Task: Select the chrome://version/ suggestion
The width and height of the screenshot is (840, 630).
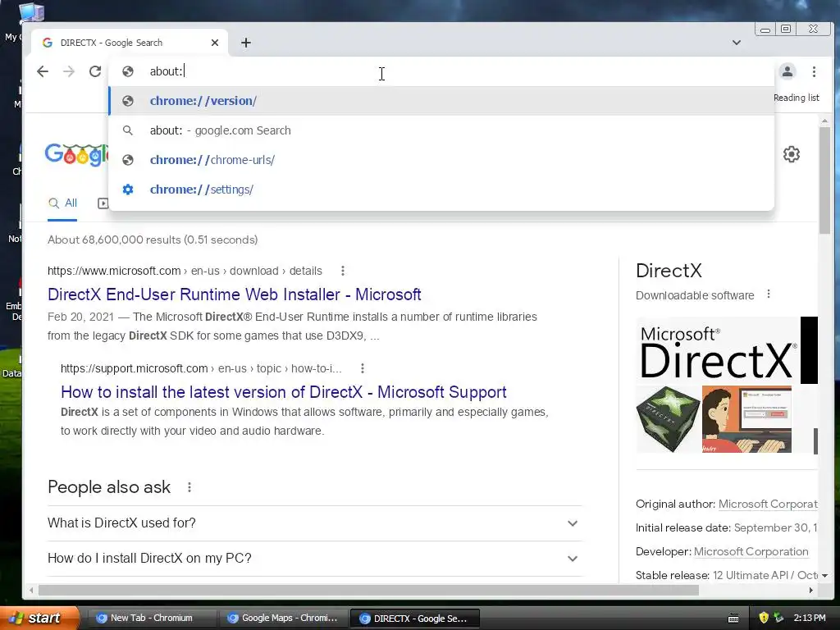Action: pos(441,101)
